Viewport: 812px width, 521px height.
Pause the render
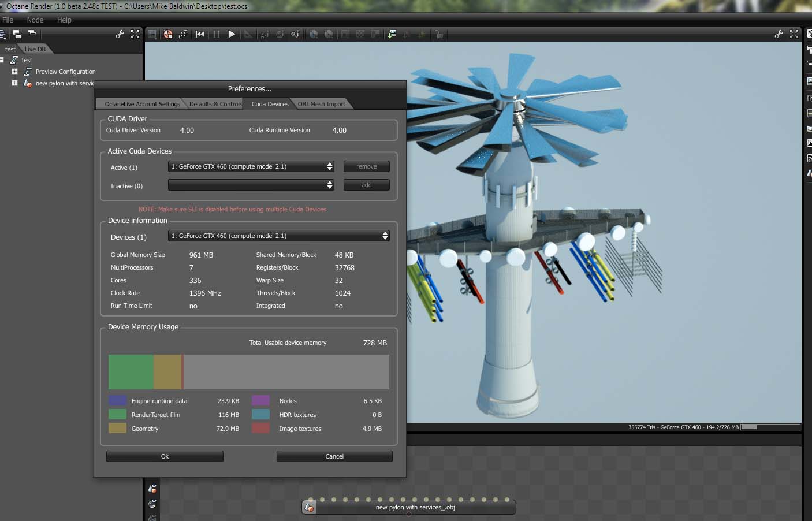216,34
